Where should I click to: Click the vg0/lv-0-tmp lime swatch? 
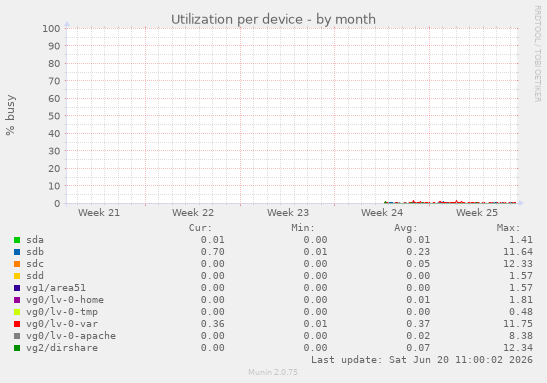coord(17,312)
